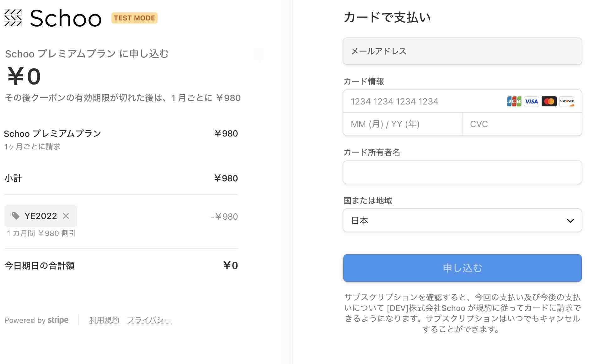
Task: Click the JCB card brand icon
Action: point(514,101)
